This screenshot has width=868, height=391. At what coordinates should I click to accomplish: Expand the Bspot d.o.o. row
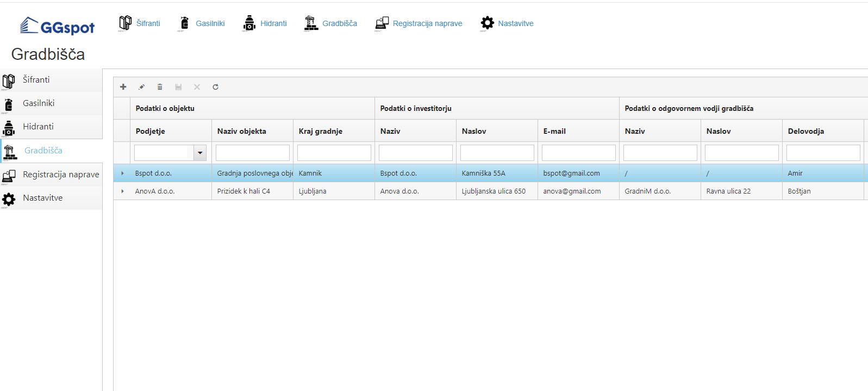click(122, 173)
